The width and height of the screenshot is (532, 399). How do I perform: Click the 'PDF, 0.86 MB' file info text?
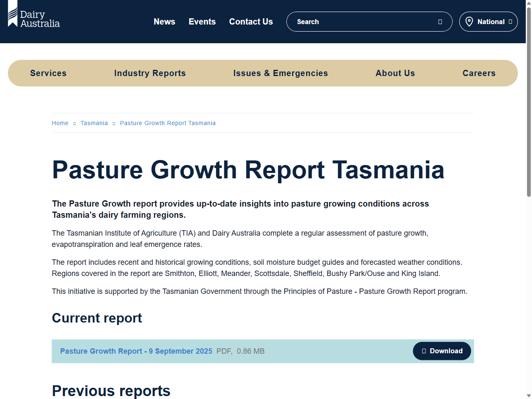(x=241, y=351)
